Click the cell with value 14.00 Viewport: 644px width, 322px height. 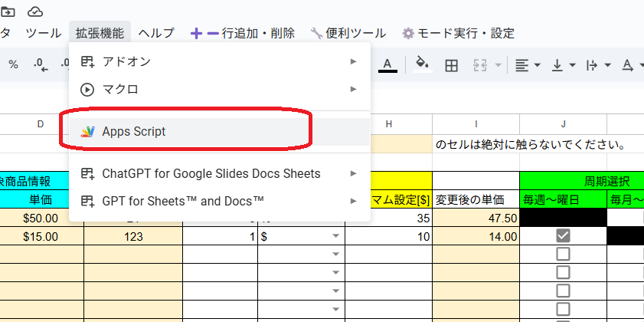(476, 236)
